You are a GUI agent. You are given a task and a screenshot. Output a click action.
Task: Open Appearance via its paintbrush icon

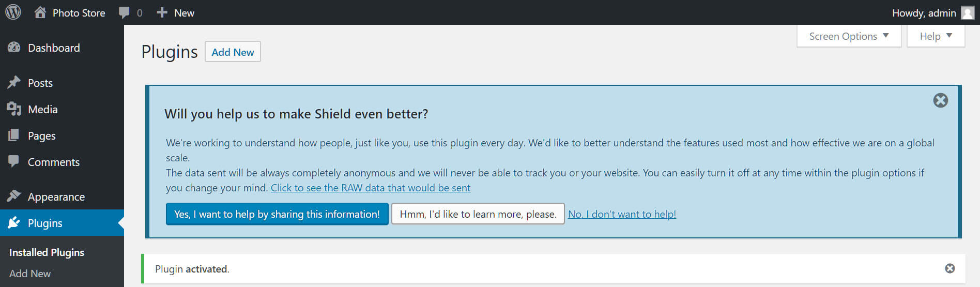14,197
